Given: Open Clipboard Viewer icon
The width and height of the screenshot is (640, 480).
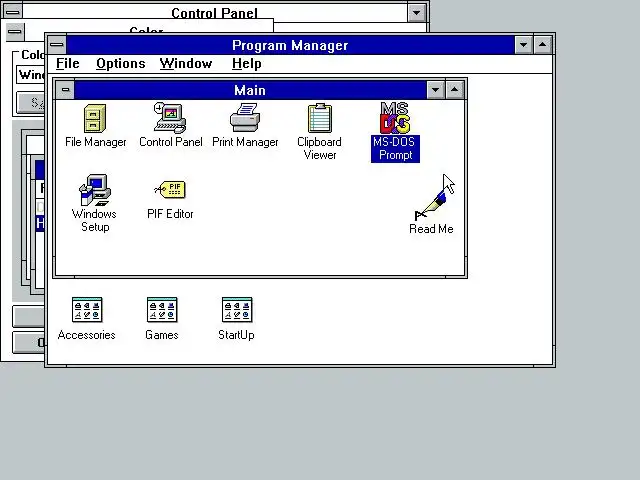Looking at the screenshot, I should pos(320,118).
